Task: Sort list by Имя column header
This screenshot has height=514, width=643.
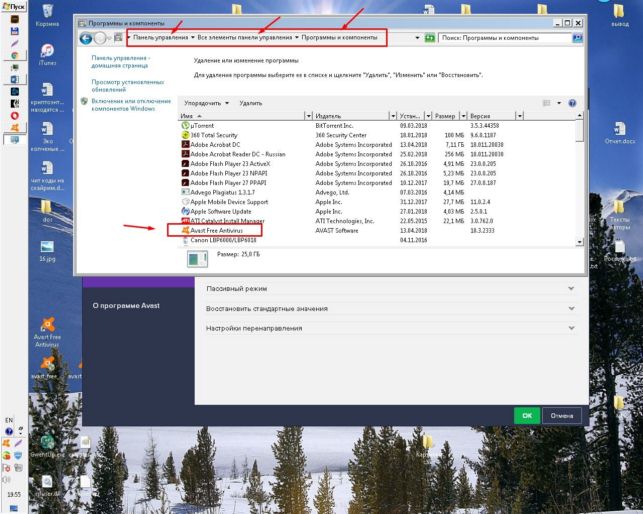Action: 242,116
